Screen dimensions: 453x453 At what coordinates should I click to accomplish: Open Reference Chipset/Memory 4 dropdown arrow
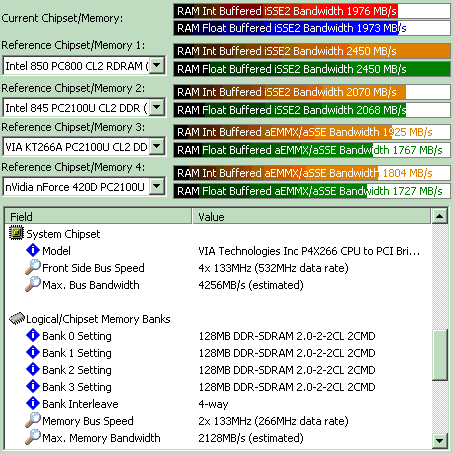[157, 187]
